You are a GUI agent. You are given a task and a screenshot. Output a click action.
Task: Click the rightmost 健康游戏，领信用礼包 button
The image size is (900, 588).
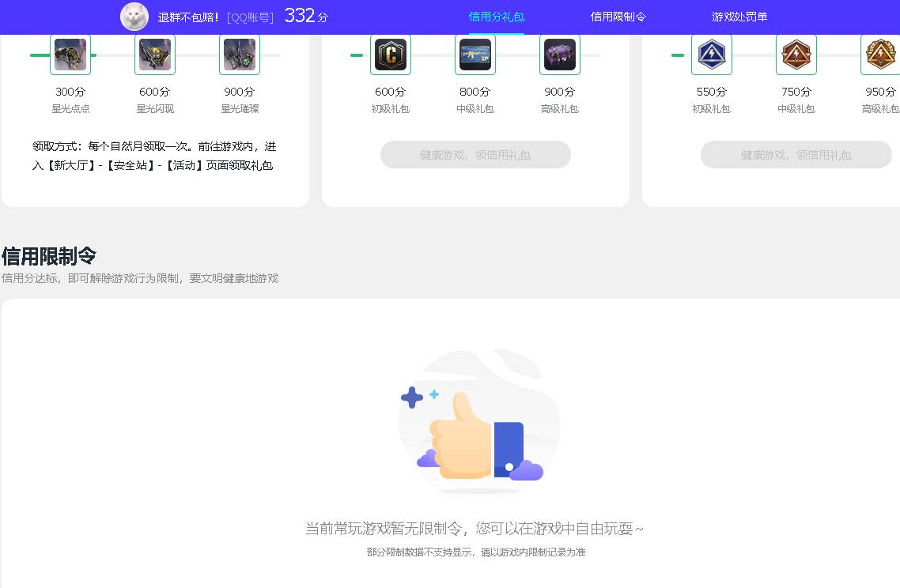click(796, 154)
